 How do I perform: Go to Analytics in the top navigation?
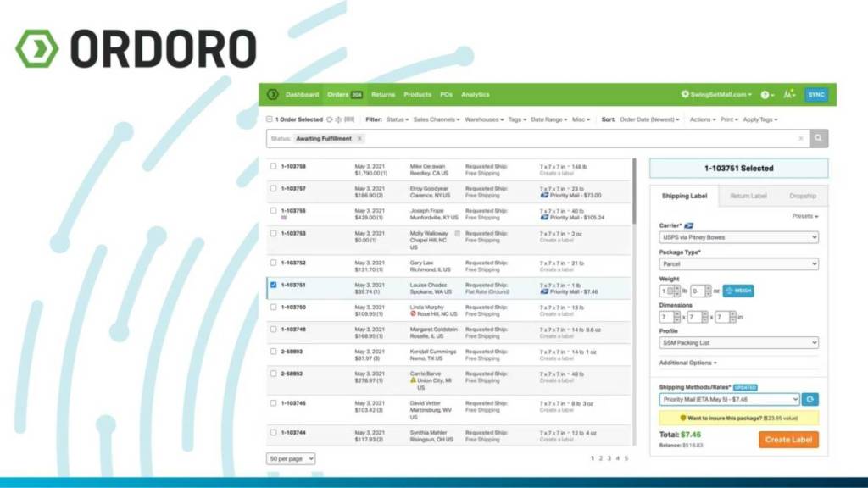[475, 95]
